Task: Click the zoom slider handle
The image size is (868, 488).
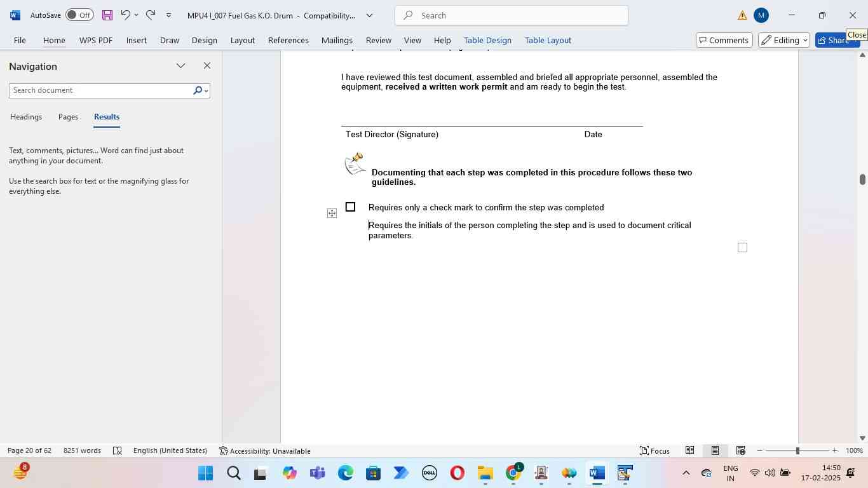Action: [x=797, y=451]
